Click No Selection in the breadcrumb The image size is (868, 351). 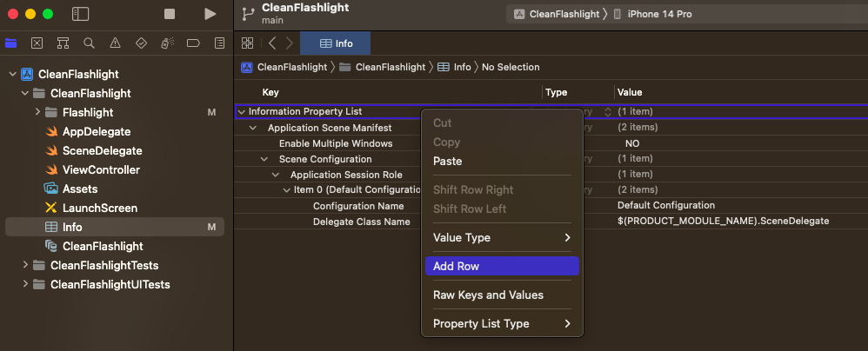click(511, 67)
